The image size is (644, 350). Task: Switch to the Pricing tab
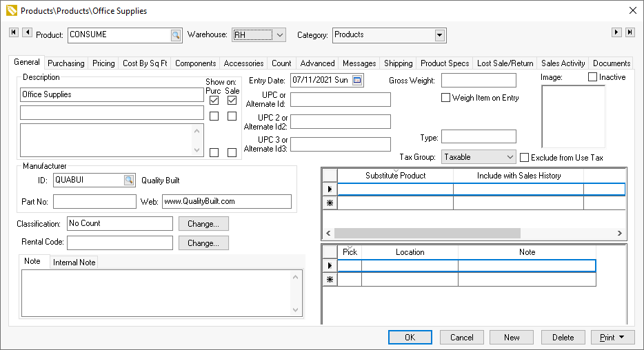coord(103,63)
